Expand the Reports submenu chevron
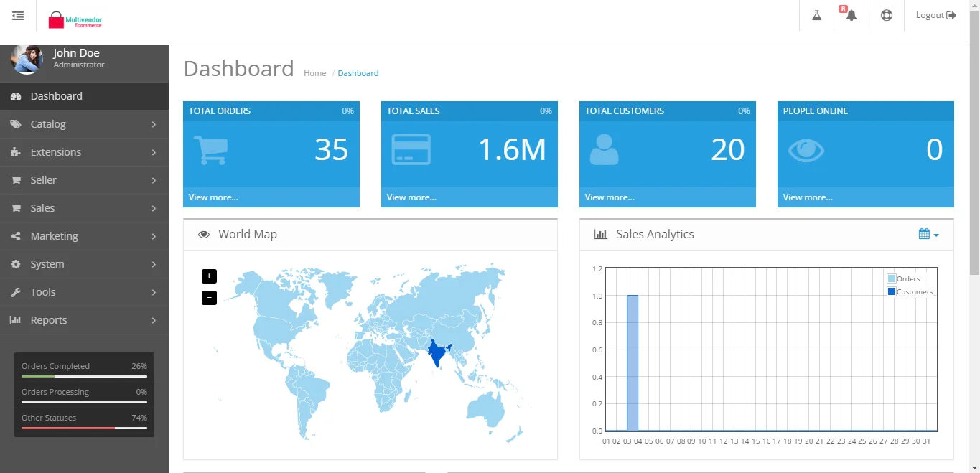Image resolution: width=980 pixels, height=473 pixels. coord(154,320)
